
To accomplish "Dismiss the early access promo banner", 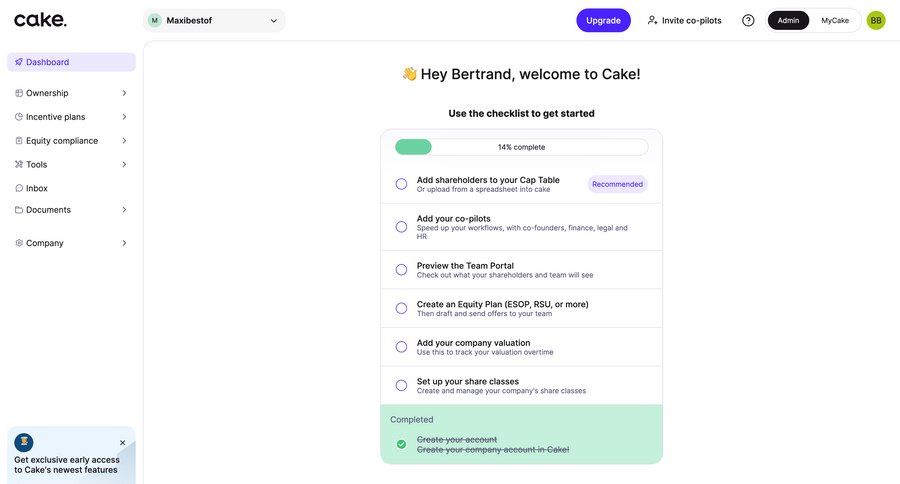I will pyautogui.click(x=123, y=443).
